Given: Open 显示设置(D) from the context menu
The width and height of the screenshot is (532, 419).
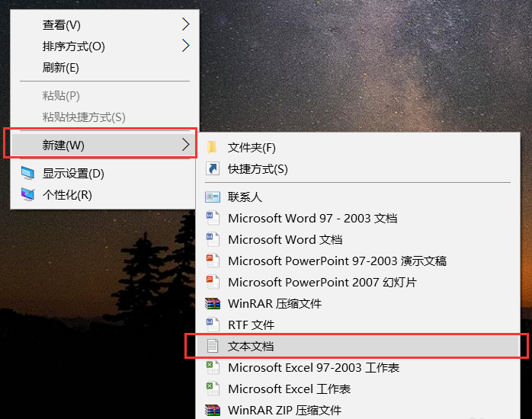Looking at the screenshot, I should click(104, 173).
